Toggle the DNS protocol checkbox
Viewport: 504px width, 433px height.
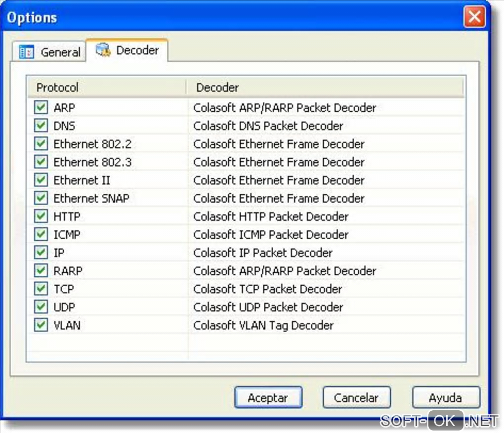41,126
